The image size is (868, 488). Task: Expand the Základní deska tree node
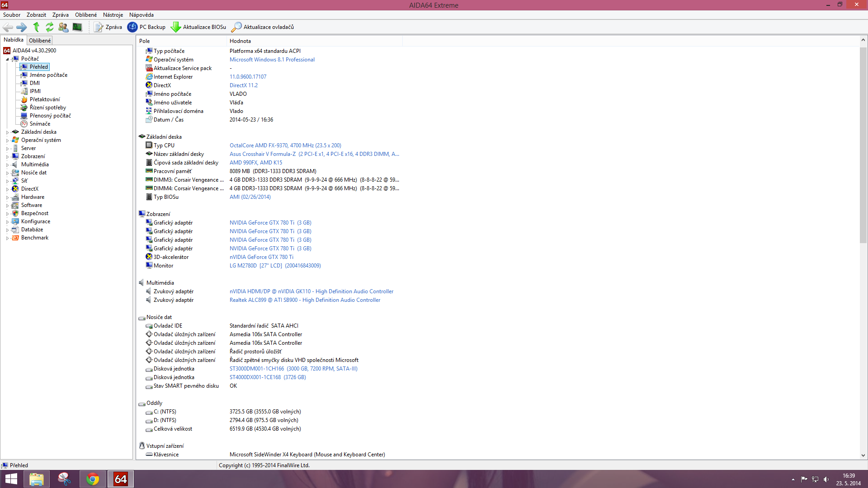pyautogui.click(x=7, y=132)
